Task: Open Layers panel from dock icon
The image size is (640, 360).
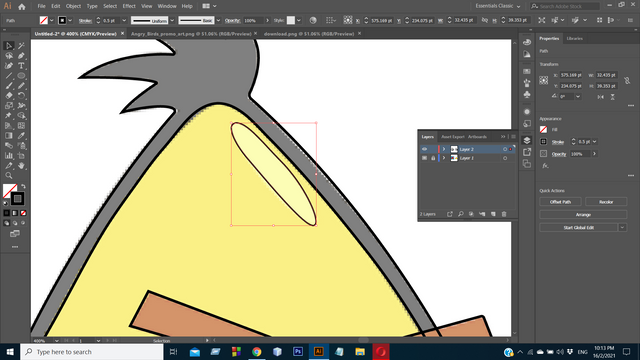Action: 527,140
